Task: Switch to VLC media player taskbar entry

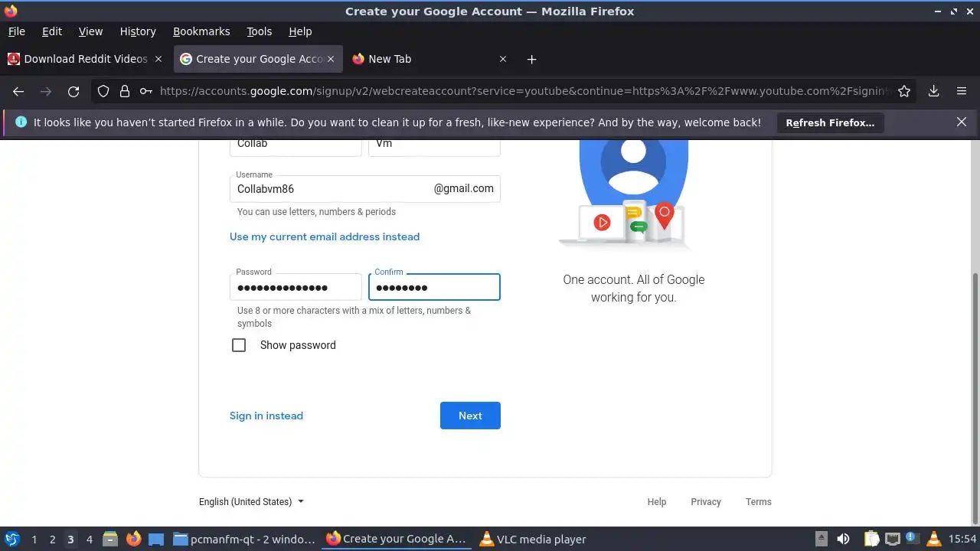Action: [533, 539]
